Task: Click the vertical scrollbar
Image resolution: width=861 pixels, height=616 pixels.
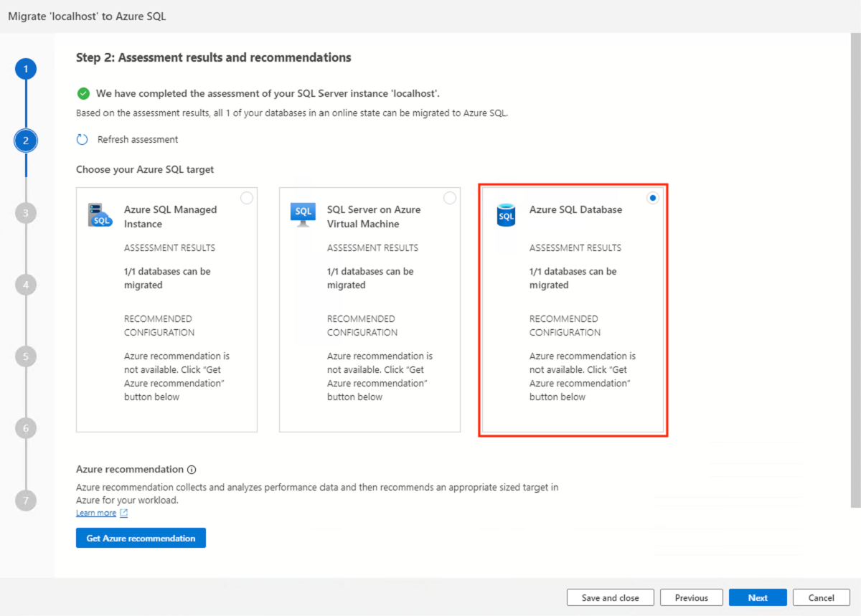Action: coord(855,269)
